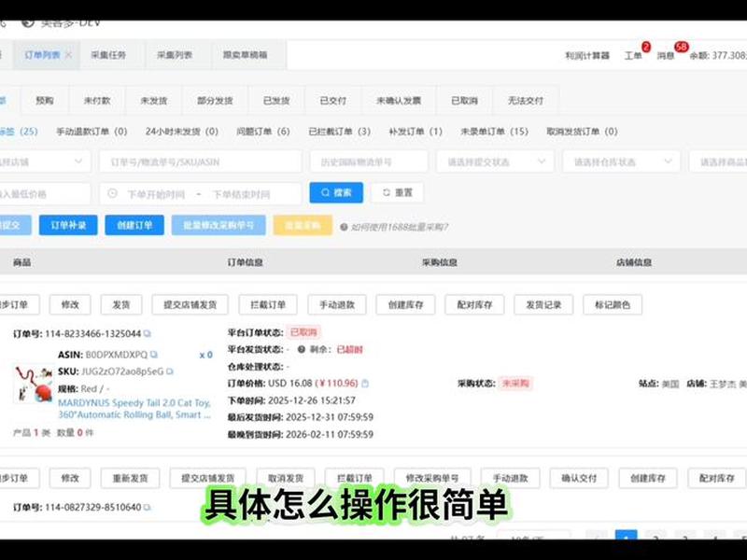Show 24小时未发货 (0)
747x560 pixels.
(x=182, y=132)
